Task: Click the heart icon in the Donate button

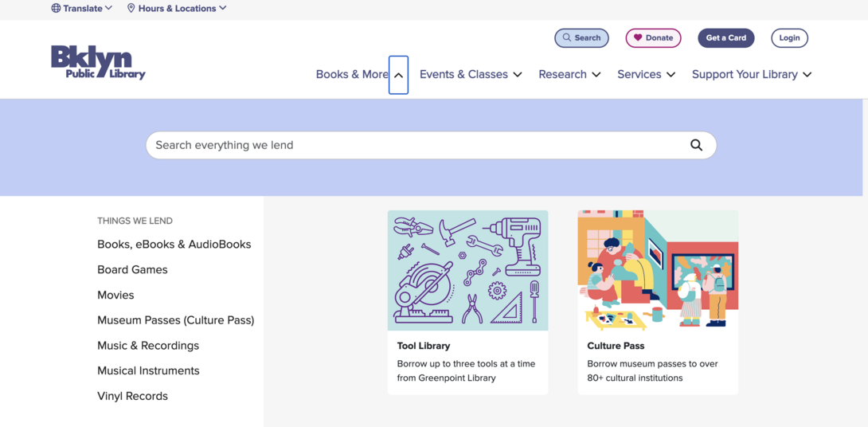Action: click(x=638, y=37)
